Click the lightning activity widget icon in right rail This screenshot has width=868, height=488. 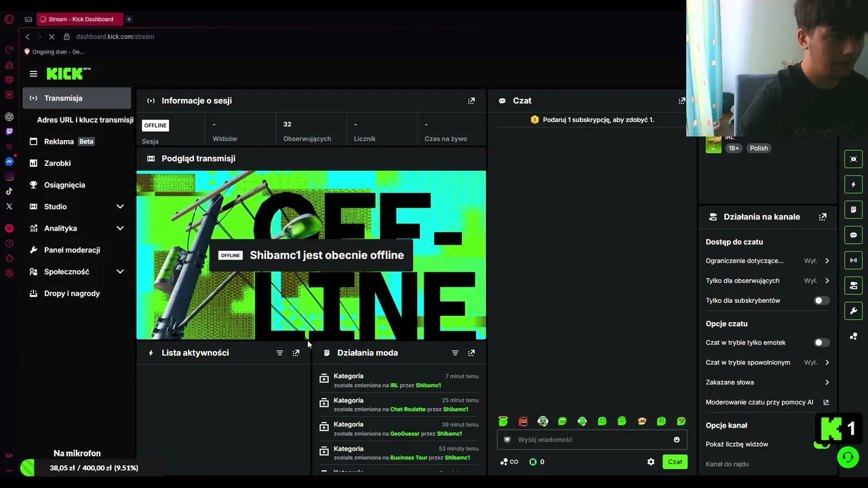(854, 184)
